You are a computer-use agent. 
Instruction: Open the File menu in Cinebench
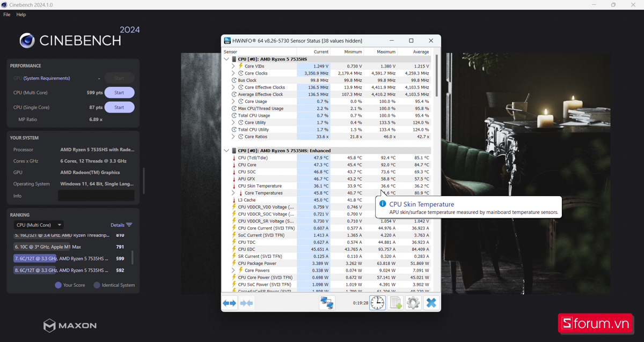point(7,14)
